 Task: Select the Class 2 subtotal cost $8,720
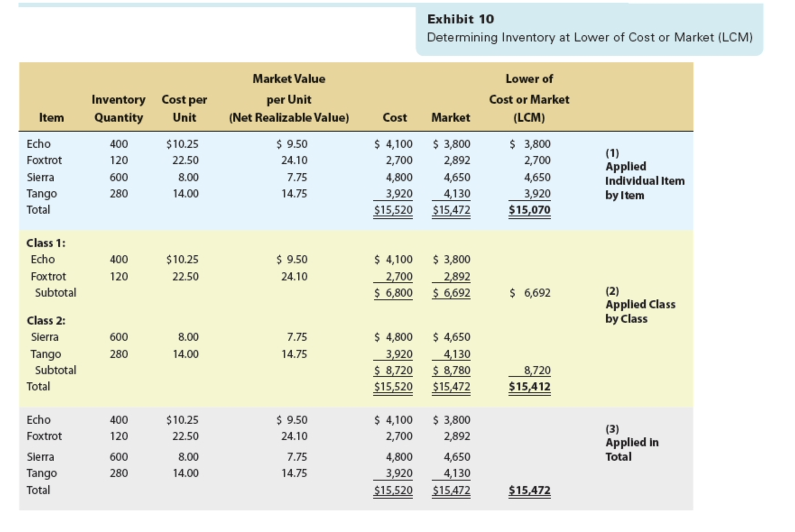(x=393, y=370)
